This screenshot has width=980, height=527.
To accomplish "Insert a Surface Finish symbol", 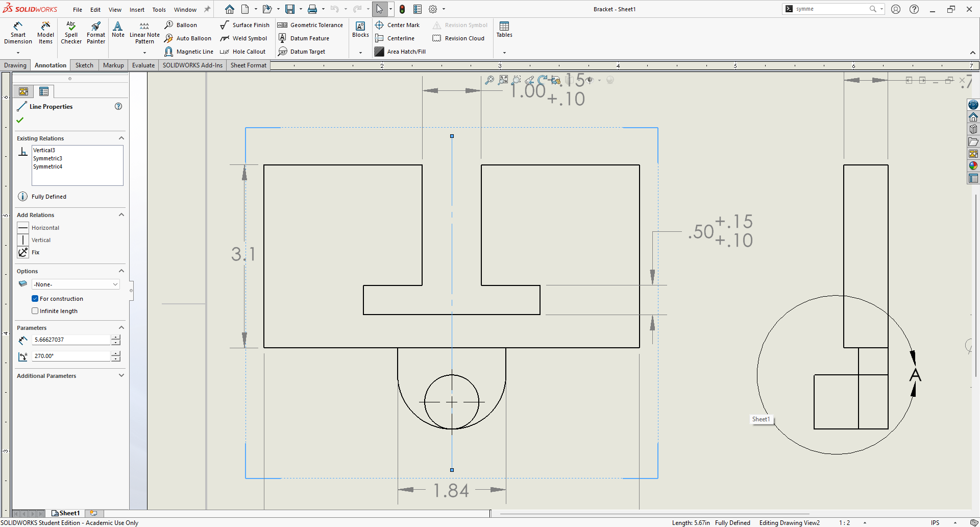I will 245,25.
